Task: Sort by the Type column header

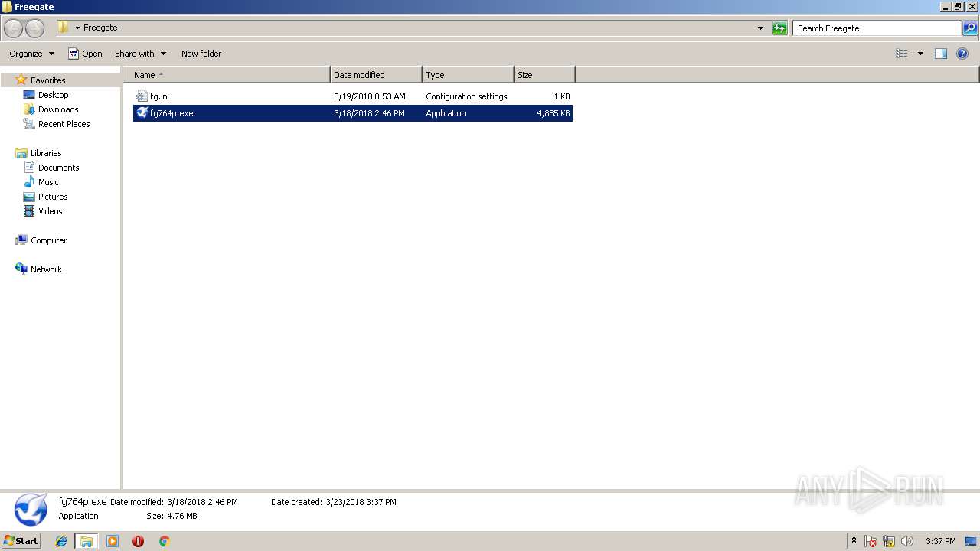Action: 468,75
